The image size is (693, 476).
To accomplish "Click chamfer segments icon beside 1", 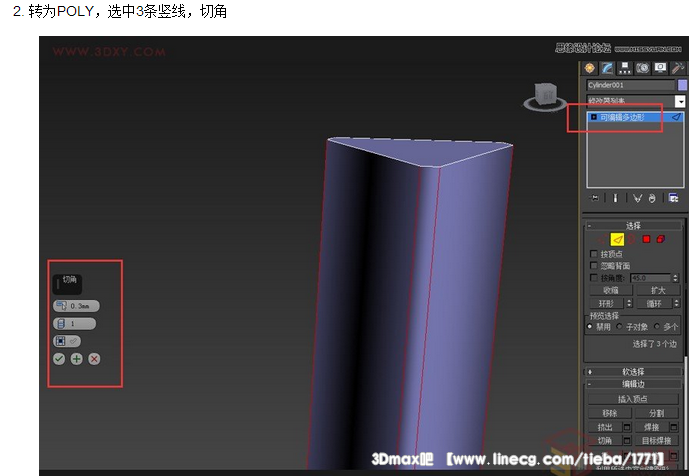I will click(61, 324).
